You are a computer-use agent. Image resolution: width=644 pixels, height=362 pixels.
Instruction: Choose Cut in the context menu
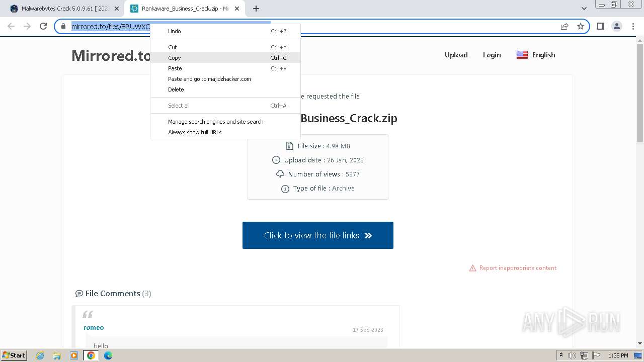(x=225, y=47)
